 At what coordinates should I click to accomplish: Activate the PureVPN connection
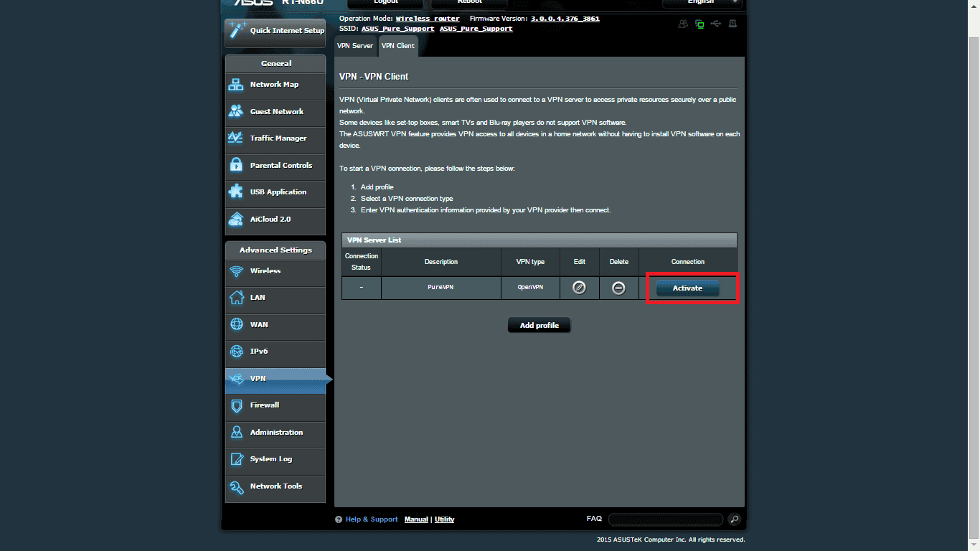point(687,288)
